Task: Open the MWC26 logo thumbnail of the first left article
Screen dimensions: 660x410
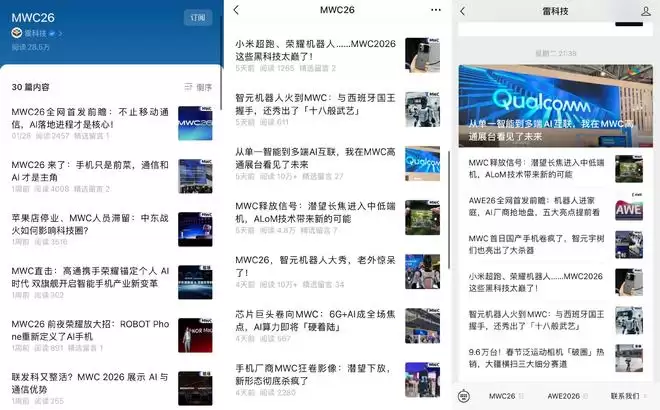Action: [x=195, y=123]
